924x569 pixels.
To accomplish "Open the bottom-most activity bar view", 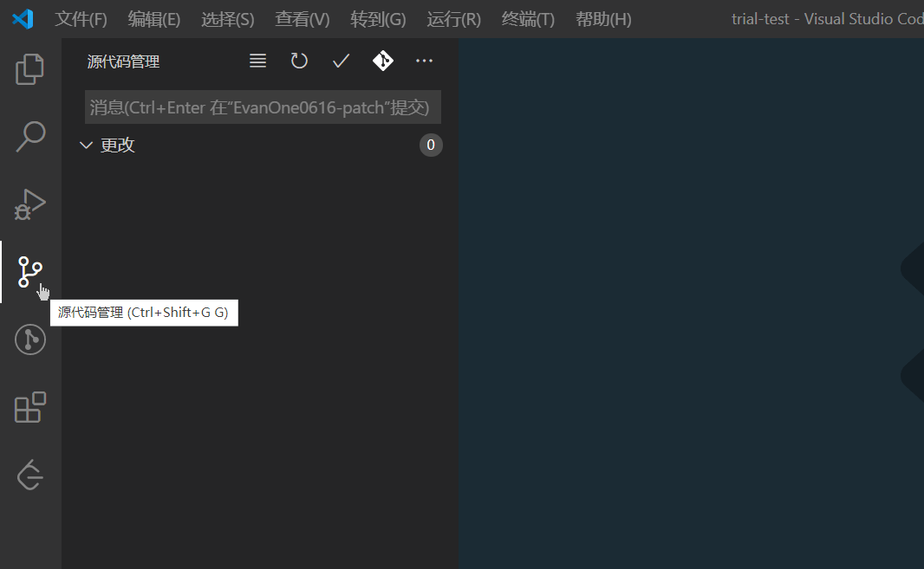I will click(29, 475).
